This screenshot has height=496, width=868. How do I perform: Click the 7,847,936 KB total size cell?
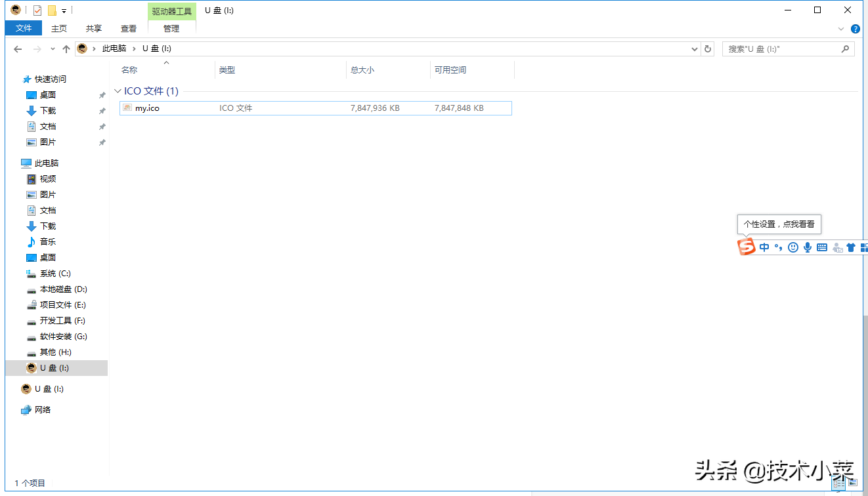pos(375,108)
